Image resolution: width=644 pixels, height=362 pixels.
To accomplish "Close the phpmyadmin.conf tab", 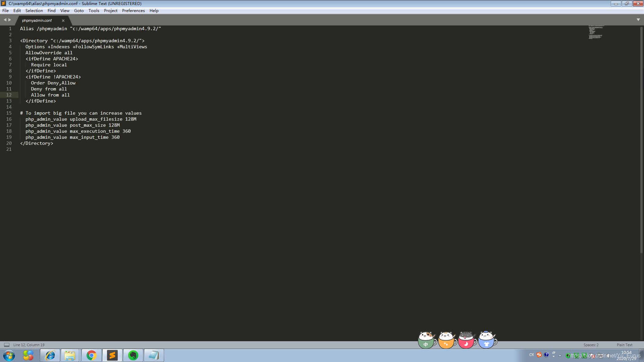I will (x=63, y=20).
